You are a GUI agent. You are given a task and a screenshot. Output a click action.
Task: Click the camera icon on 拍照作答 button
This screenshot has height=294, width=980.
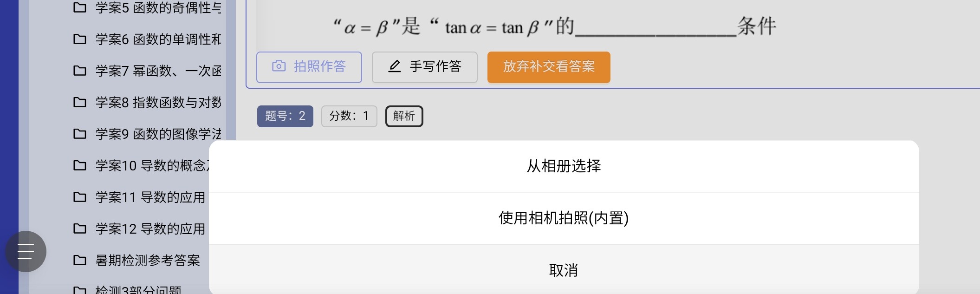pos(278,67)
